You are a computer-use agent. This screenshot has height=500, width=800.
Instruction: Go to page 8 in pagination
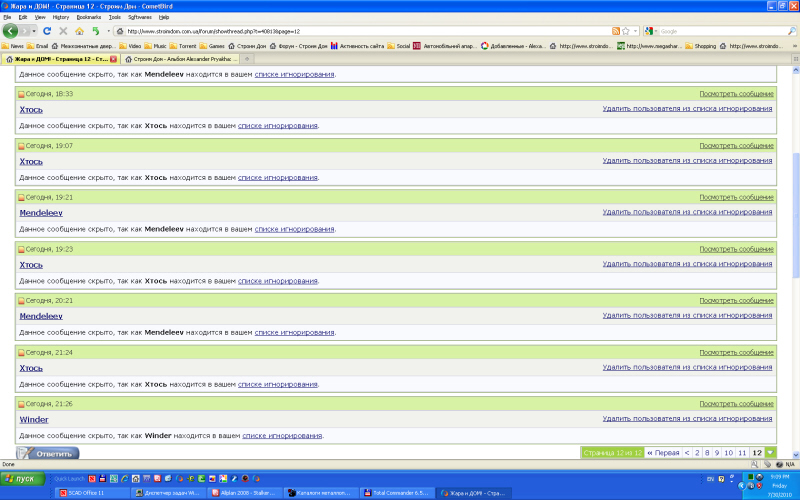[707, 453]
